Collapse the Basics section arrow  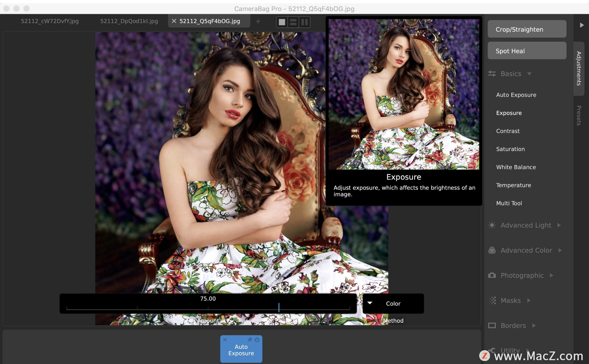coord(529,74)
